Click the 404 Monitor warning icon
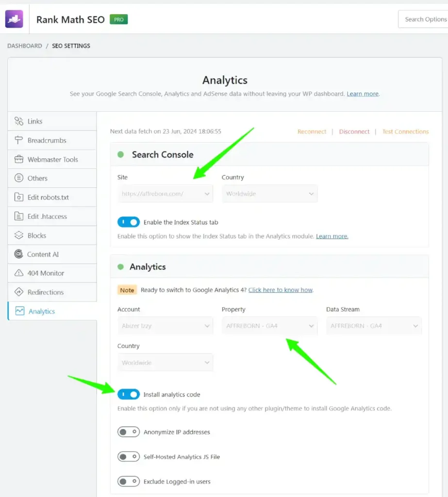This screenshot has width=448, height=497. point(19,273)
